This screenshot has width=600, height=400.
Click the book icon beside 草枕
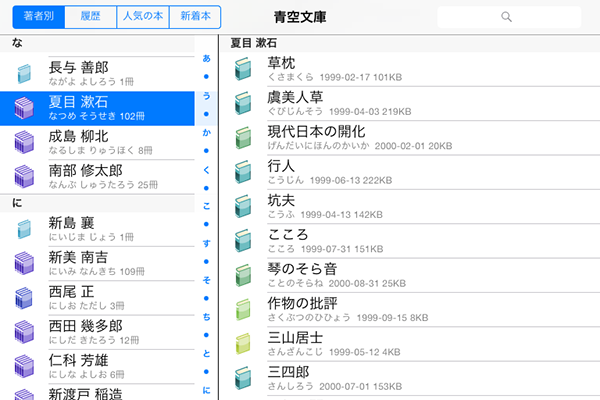pyautogui.click(x=243, y=69)
